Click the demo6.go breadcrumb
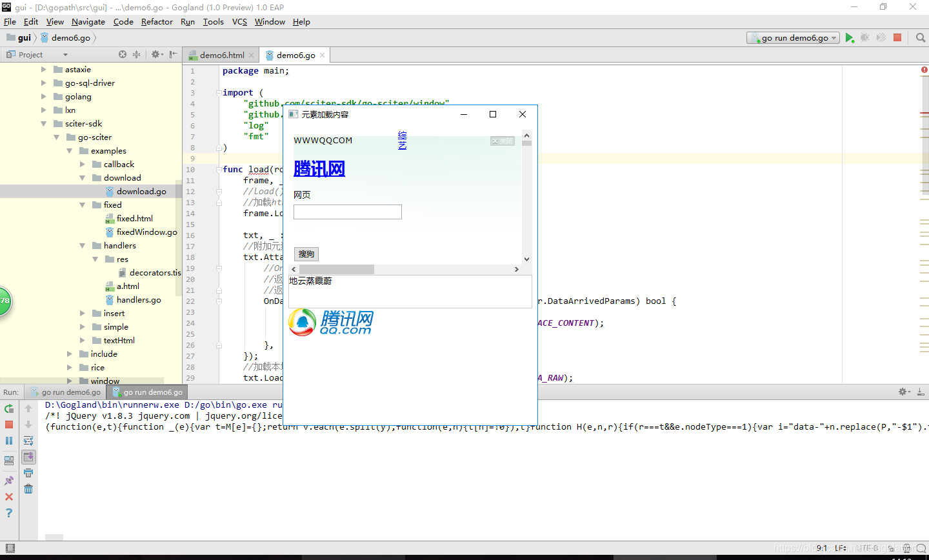Screen dimensions: 929x560 coord(65,38)
